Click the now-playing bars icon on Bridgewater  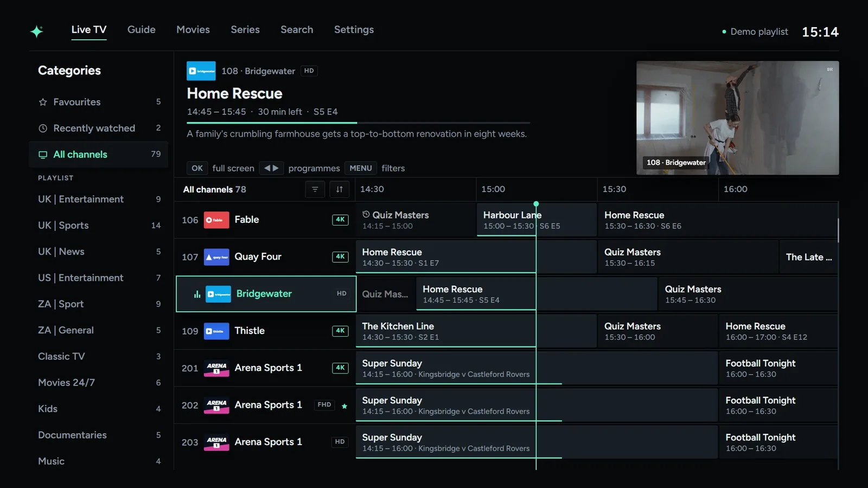(x=197, y=294)
